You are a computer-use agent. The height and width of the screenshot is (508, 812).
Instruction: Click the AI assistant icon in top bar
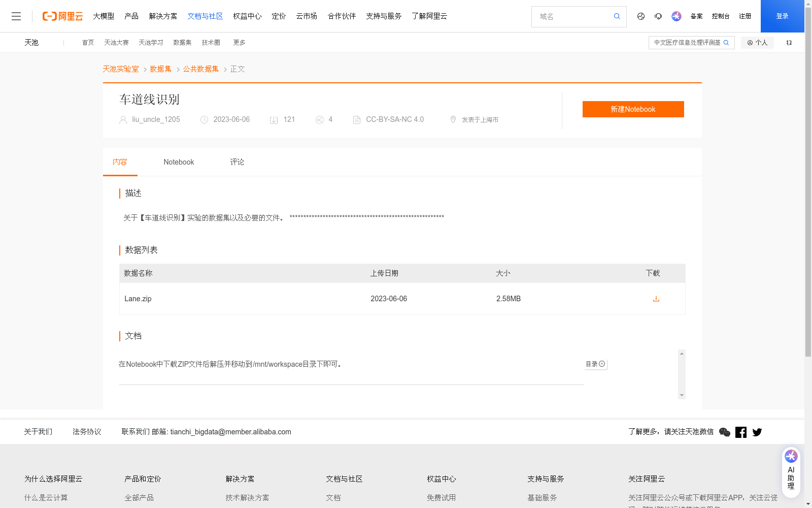pyautogui.click(x=676, y=16)
